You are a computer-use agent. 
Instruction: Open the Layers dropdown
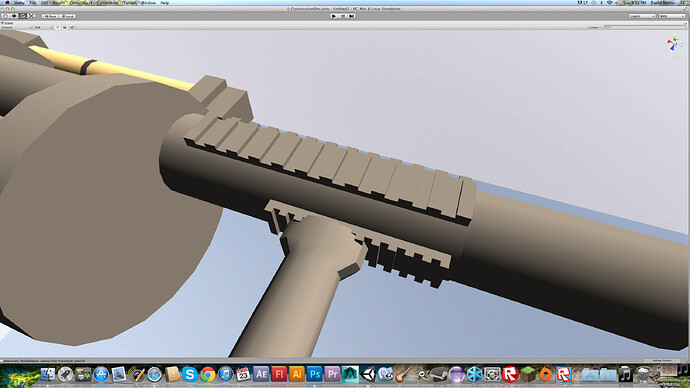(x=642, y=16)
